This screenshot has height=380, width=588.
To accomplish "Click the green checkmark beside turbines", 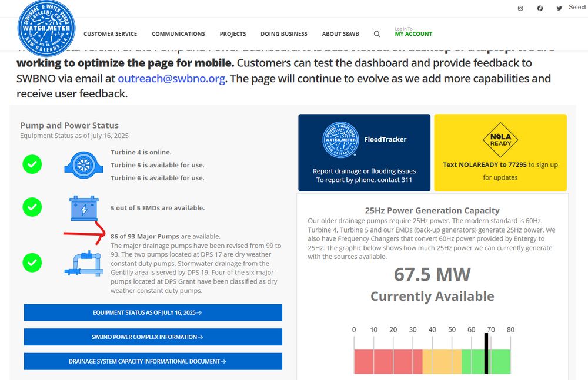I will pos(32,164).
